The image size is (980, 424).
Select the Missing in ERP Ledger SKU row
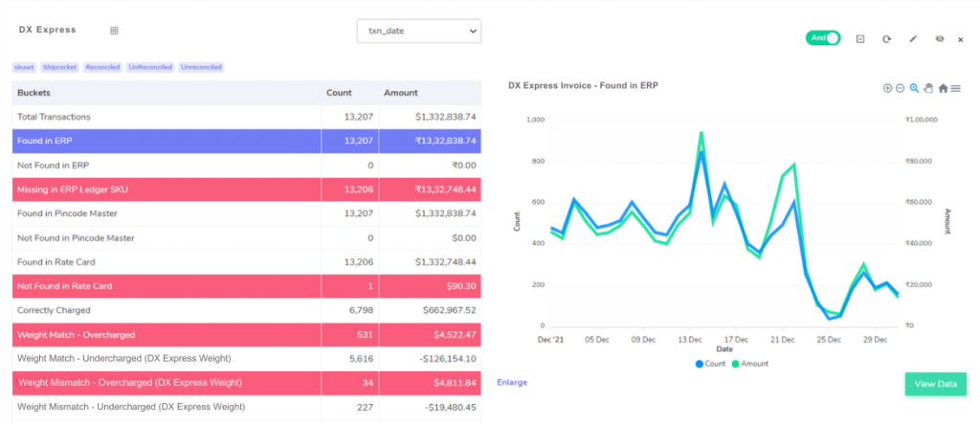(247, 190)
